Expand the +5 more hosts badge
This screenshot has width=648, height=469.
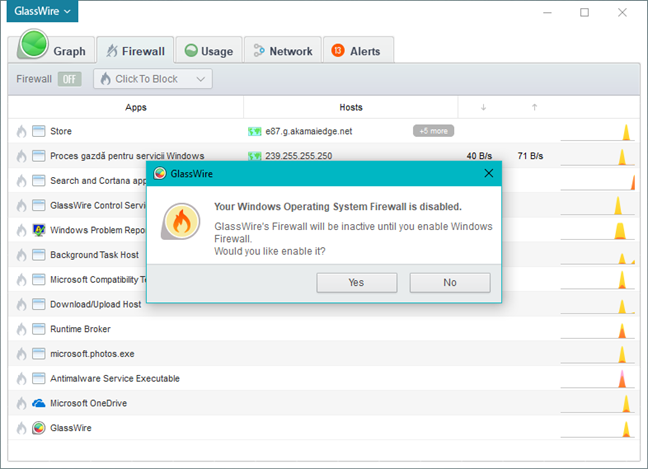pyautogui.click(x=433, y=131)
